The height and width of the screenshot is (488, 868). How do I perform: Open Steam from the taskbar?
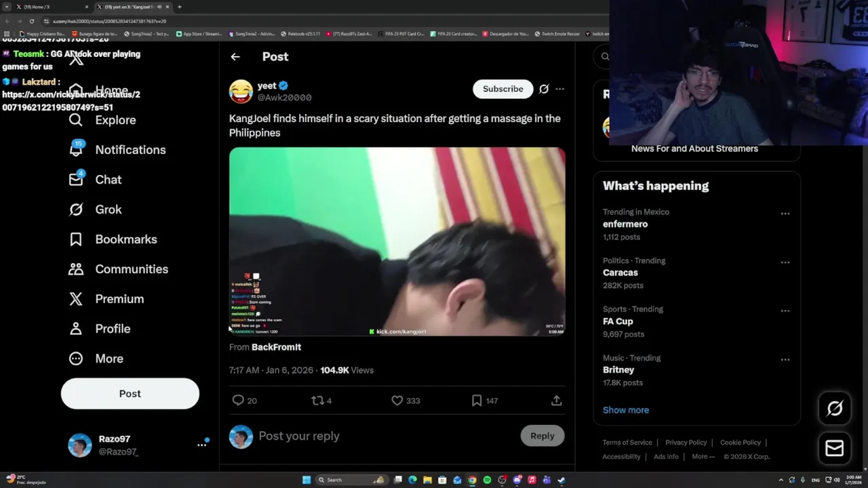[561, 480]
